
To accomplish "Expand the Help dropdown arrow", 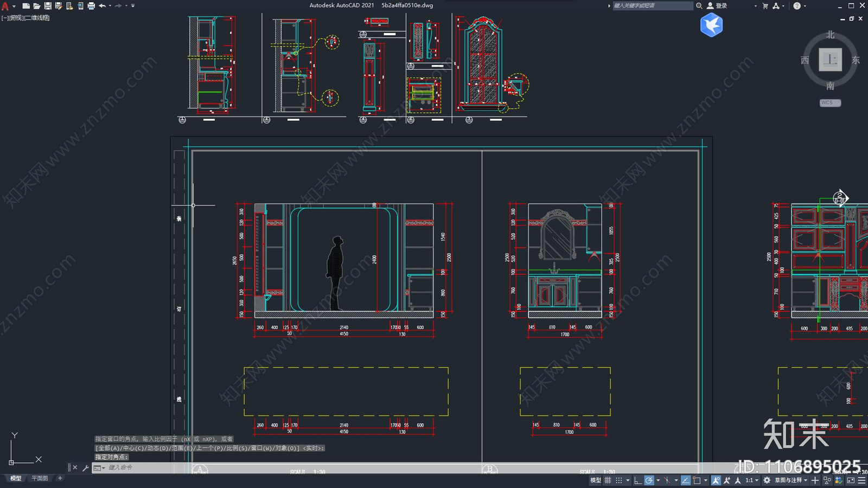I will click(x=805, y=6).
